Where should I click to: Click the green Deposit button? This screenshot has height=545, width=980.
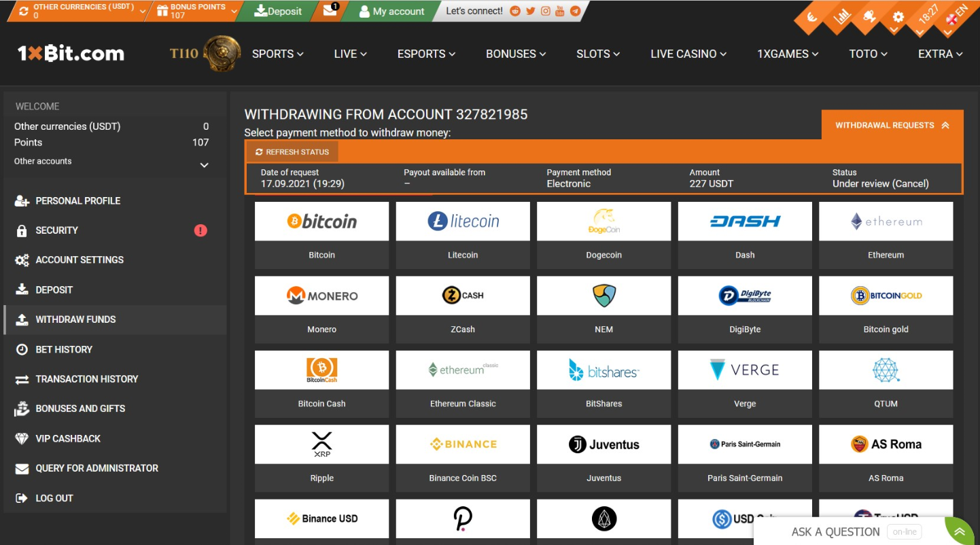point(277,11)
